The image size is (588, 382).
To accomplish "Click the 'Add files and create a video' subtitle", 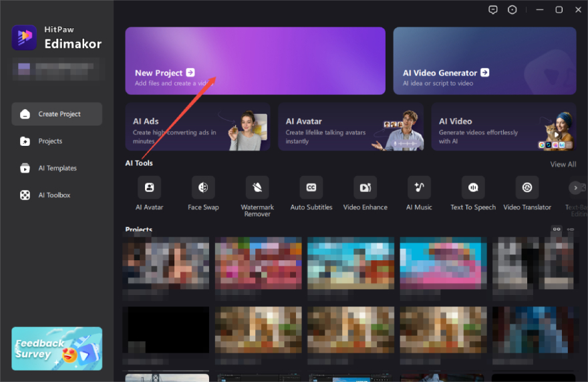I will (174, 84).
